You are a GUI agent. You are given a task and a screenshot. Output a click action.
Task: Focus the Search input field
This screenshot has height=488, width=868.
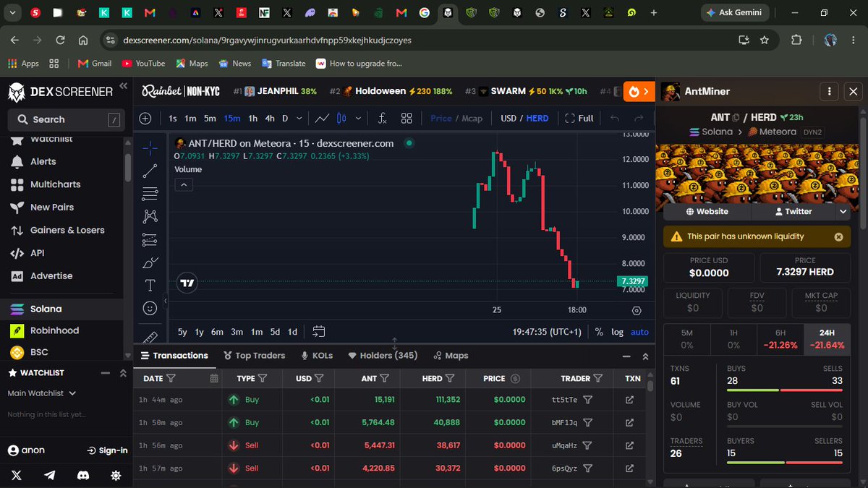point(66,119)
